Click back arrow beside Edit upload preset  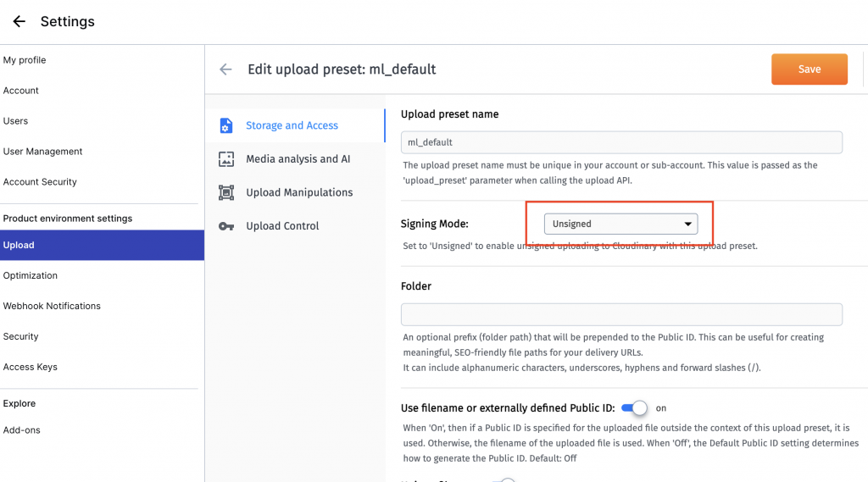tap(225, 69)
